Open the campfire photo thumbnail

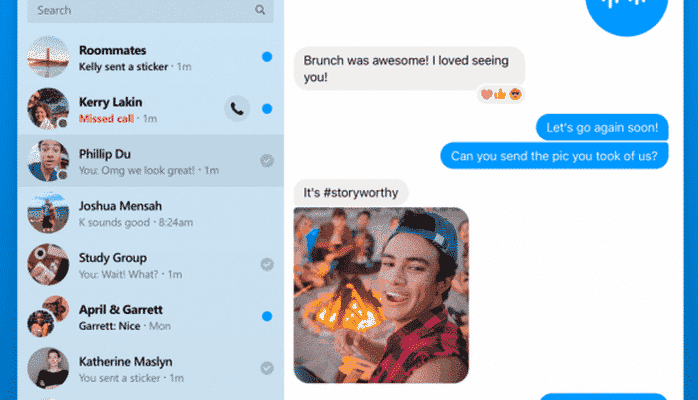pyautogui.click(x=381, y=295)
